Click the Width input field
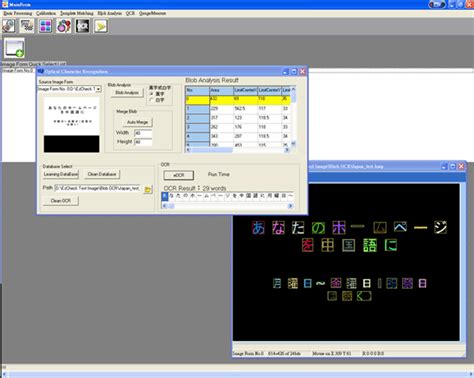This screenshot has width=474, height=378. tap(143, 133)
